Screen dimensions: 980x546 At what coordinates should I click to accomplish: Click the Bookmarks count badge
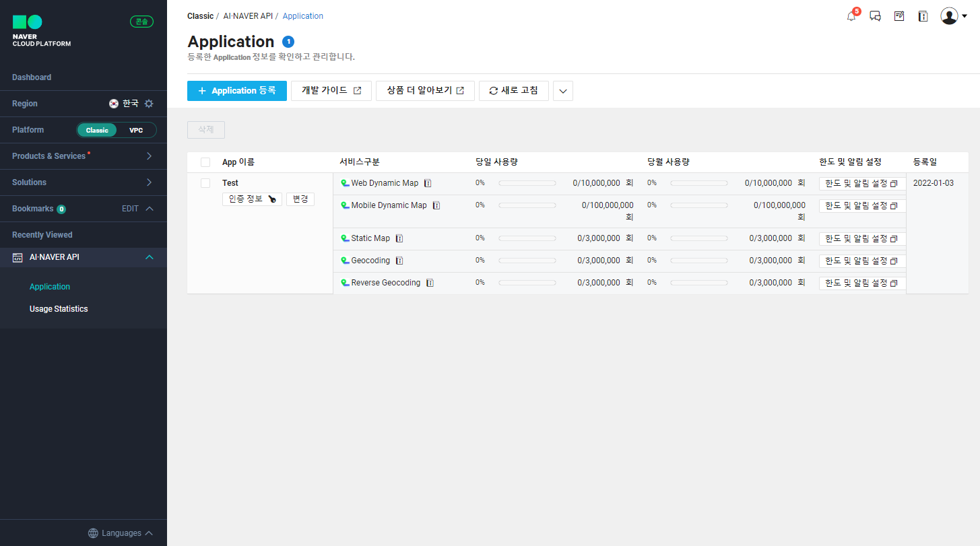61,209
